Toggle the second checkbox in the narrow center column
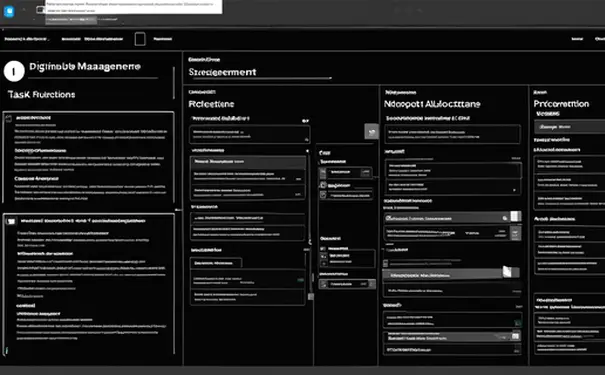The height and width of the screenshot is (375, 605). (323, 185)
